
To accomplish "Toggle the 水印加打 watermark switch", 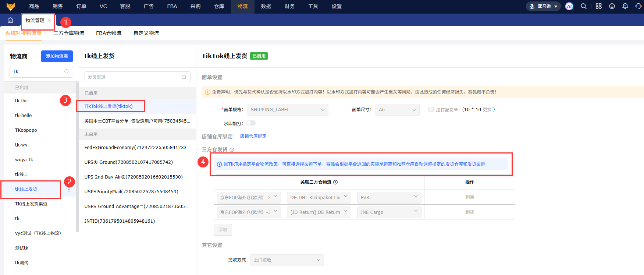I will 251,123.
